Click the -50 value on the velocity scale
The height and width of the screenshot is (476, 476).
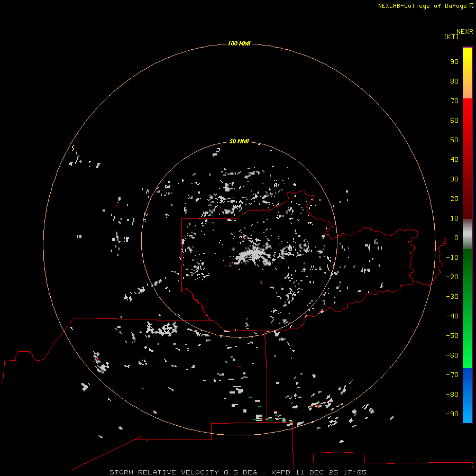coord(452,336)
